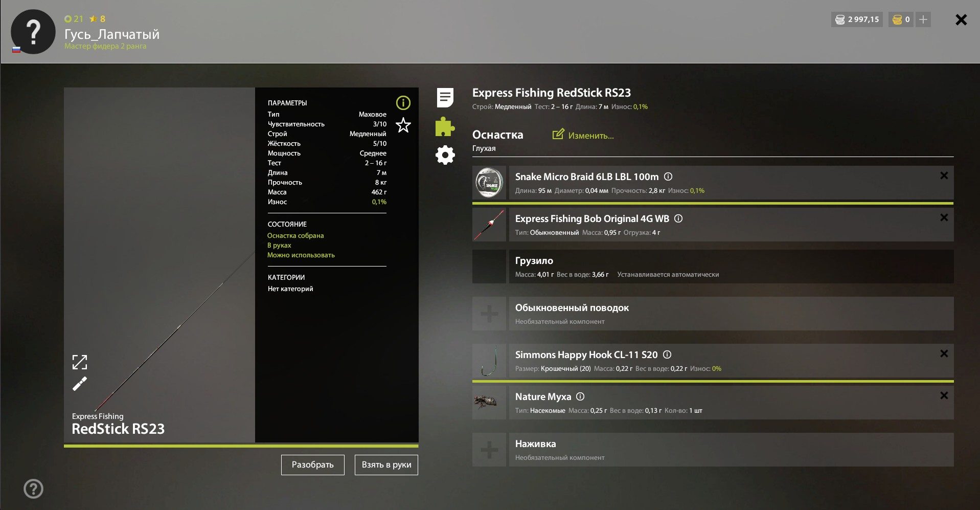Click the Взять в руки button
This screenshot has height=510, width=980.
click(x=386, y=465)
